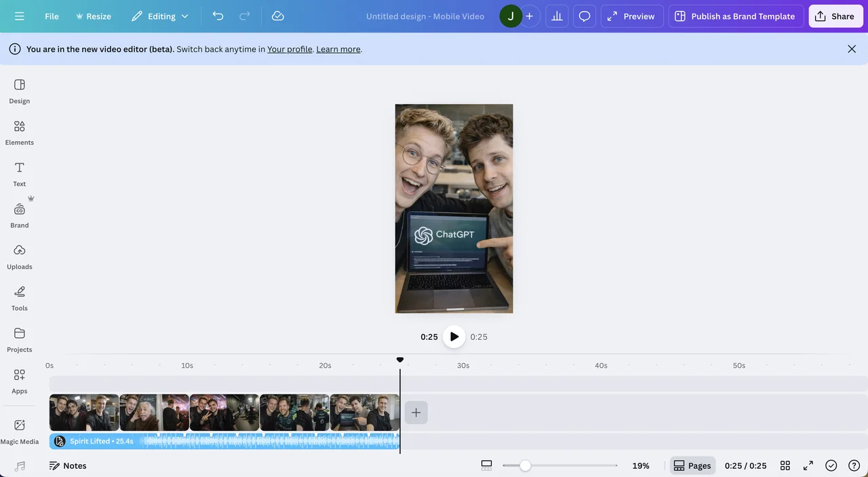Open the Learn more link
Screen dimensions: 868x477
pos(338,49)
